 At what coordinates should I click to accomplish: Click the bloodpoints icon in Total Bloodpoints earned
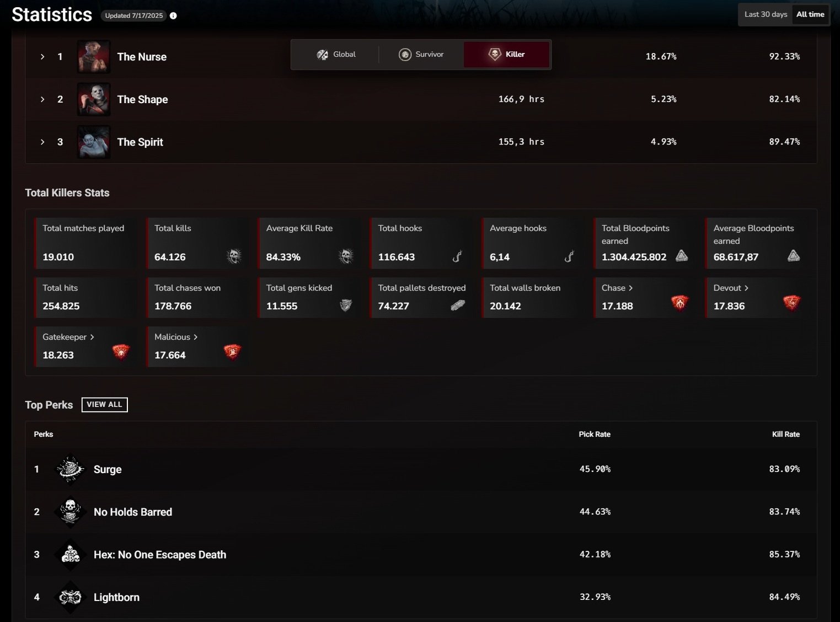[682, 255]
